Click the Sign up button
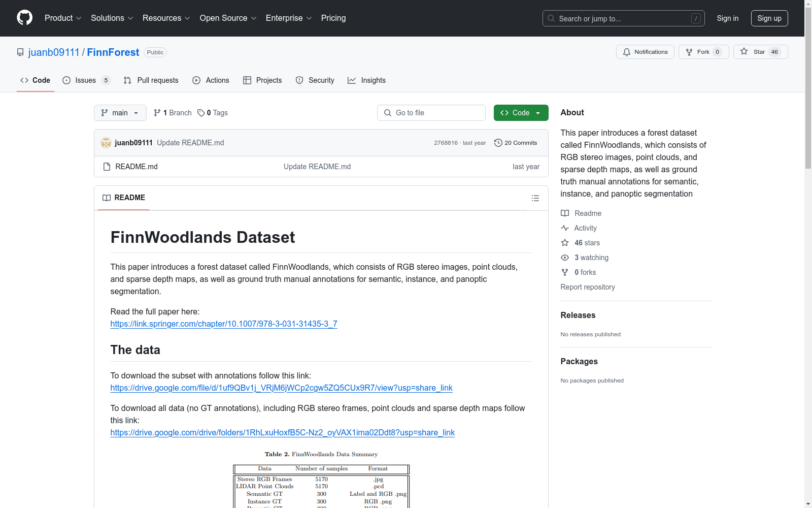This screenshot has width=812, height=508. click(x=769, y=18)
